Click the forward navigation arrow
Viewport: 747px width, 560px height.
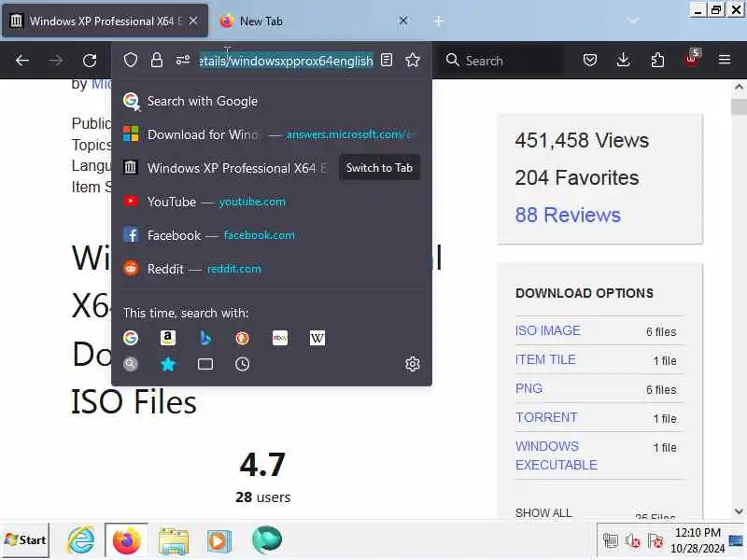[56, 61]
